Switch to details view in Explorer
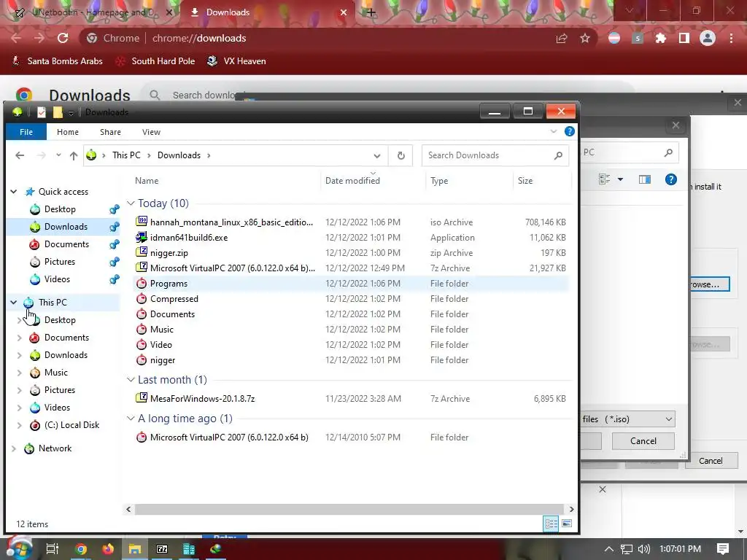The image size is (747, 560). [551, 524]
